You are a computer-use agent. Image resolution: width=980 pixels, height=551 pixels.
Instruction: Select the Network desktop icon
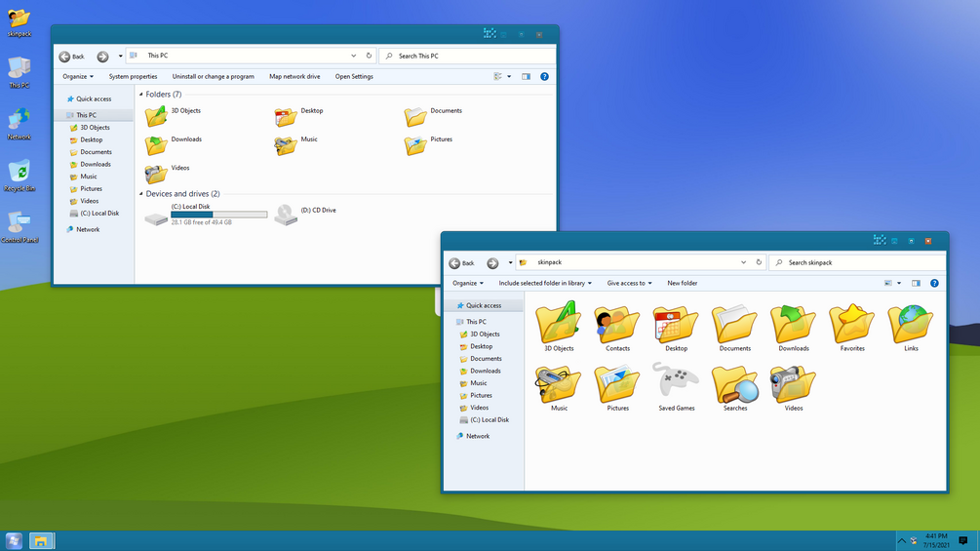coord(19,124)
